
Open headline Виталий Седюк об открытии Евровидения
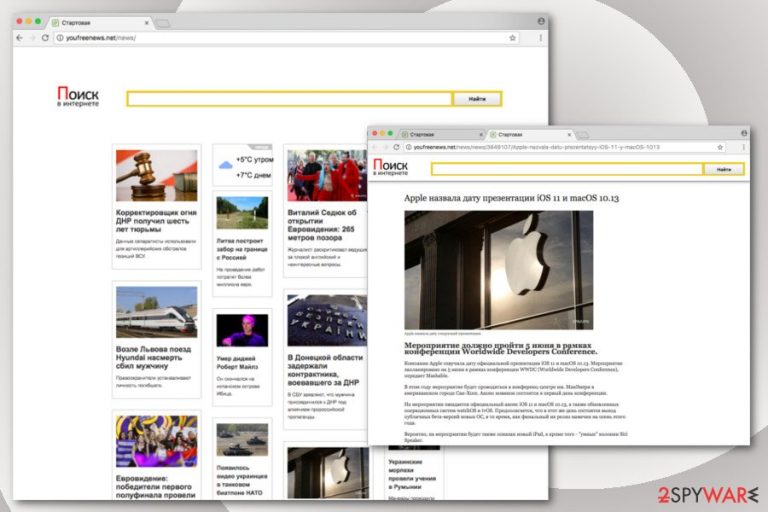pyautogui.click(x=323, y=225)
